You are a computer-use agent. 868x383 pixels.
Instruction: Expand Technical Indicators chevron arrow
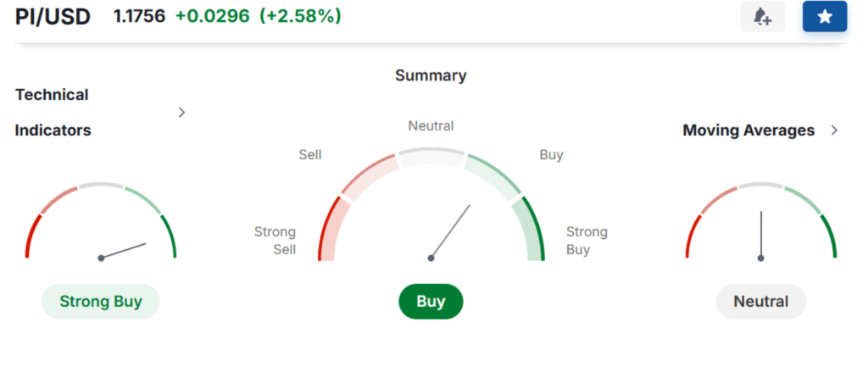click(x=181, y=113)
